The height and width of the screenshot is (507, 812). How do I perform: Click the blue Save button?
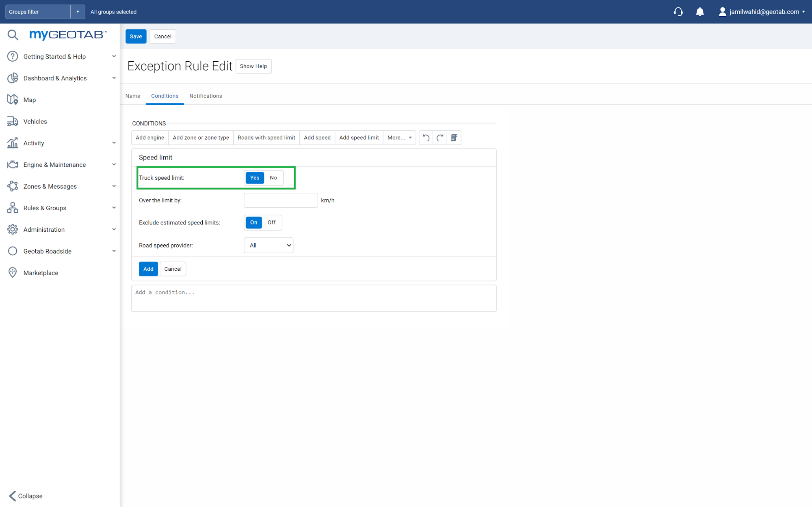[x=136, y=37]
